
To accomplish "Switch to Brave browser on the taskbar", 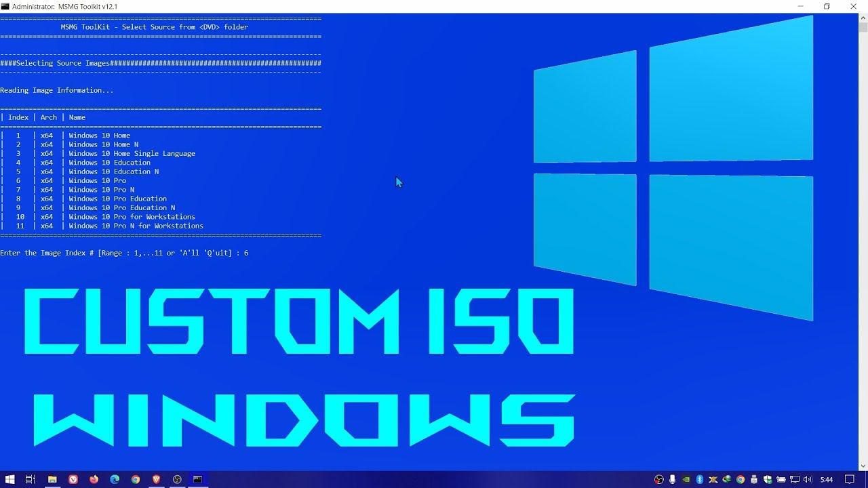I will (157, 479).
